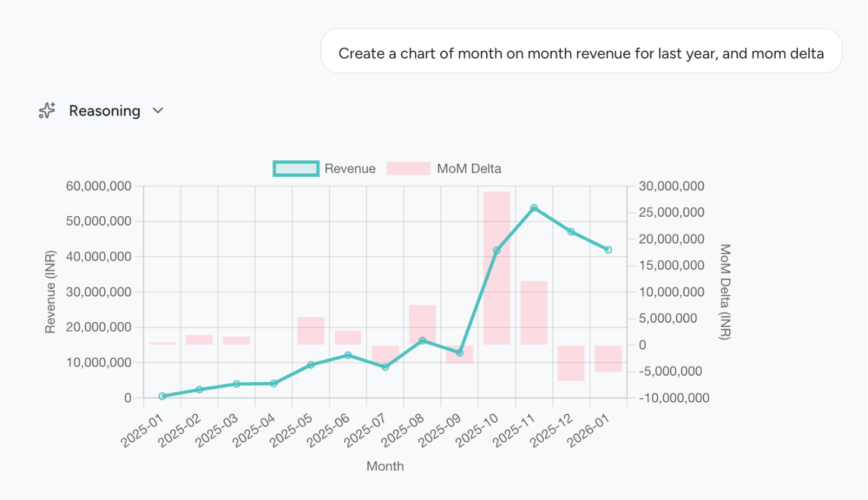Open the Reasoning section label
Screen dimensions: 868x500
tap(104, 111)
